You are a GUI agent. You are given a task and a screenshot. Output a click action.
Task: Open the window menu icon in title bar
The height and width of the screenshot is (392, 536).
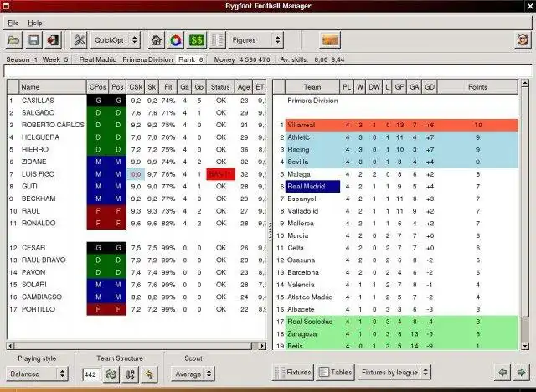[6, 6]
